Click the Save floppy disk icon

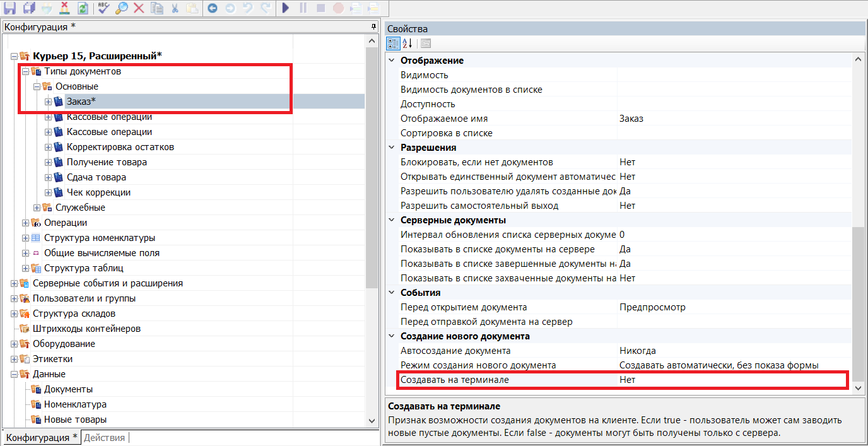[x=9, y=8]
